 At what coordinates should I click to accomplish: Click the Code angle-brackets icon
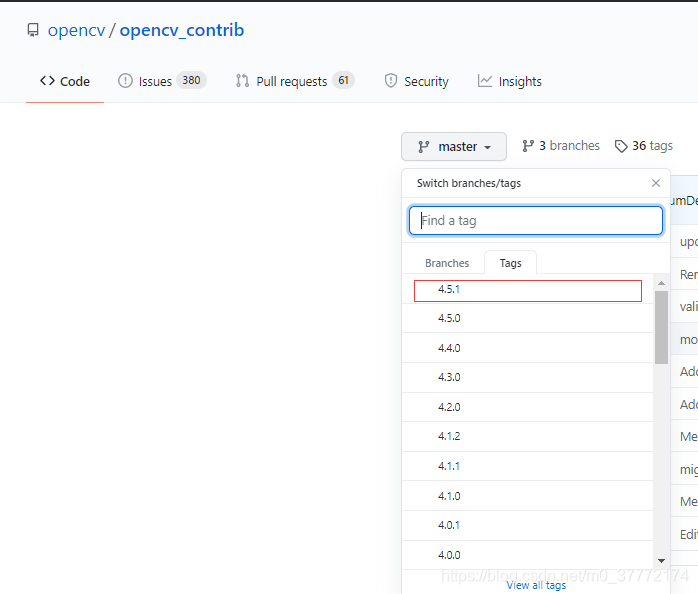pos(47,81)
